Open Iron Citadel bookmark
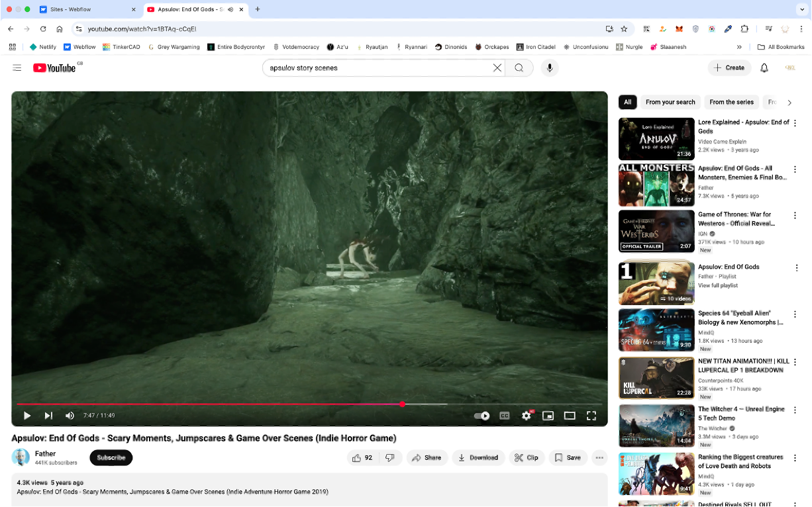Viewport: 812px width, 507px height. (536, 47)
